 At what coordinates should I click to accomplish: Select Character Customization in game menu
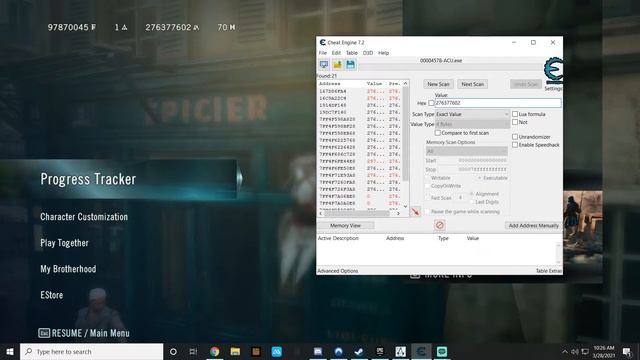(x=84, y=217)
